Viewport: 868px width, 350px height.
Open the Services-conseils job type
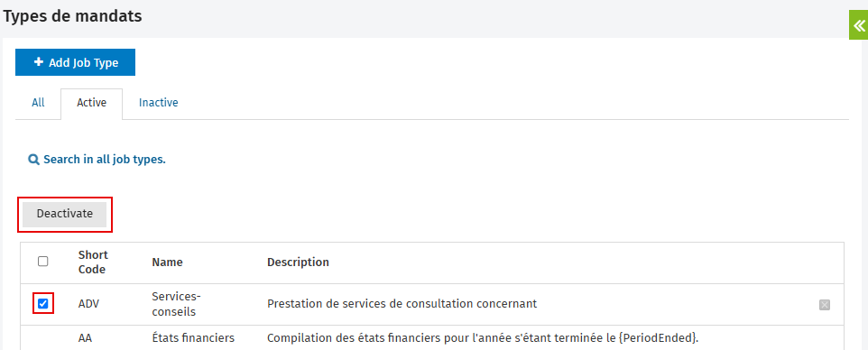point(176,304)
